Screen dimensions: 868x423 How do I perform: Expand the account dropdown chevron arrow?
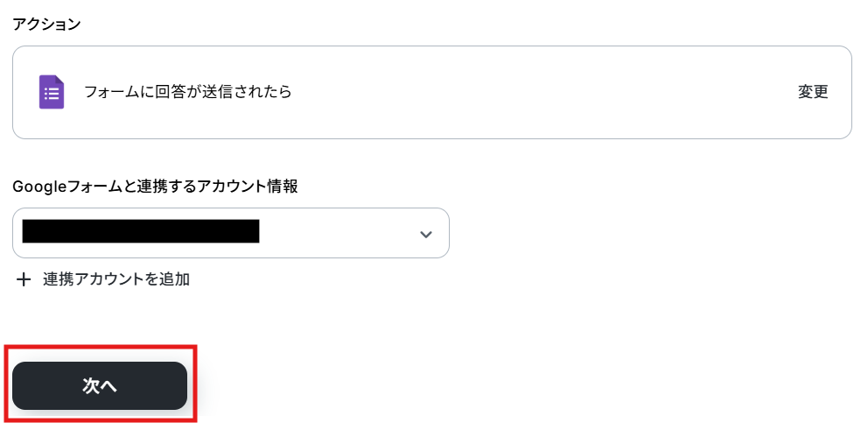pos(426,234)
